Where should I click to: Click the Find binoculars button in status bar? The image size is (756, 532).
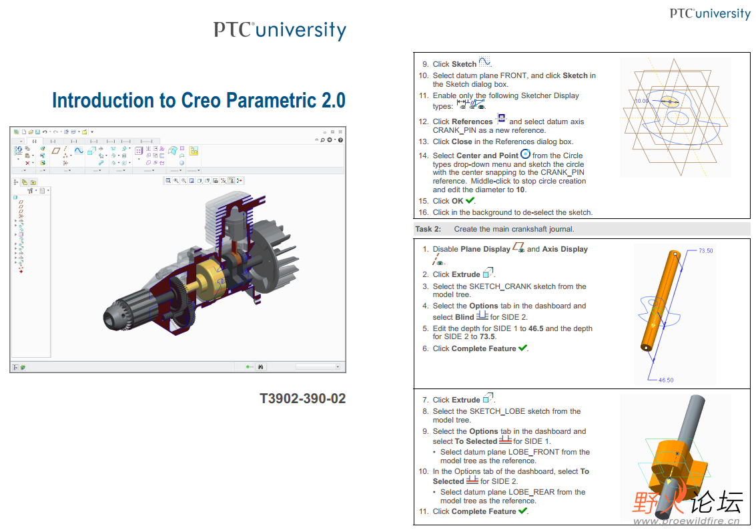click(x=260, y=367)
